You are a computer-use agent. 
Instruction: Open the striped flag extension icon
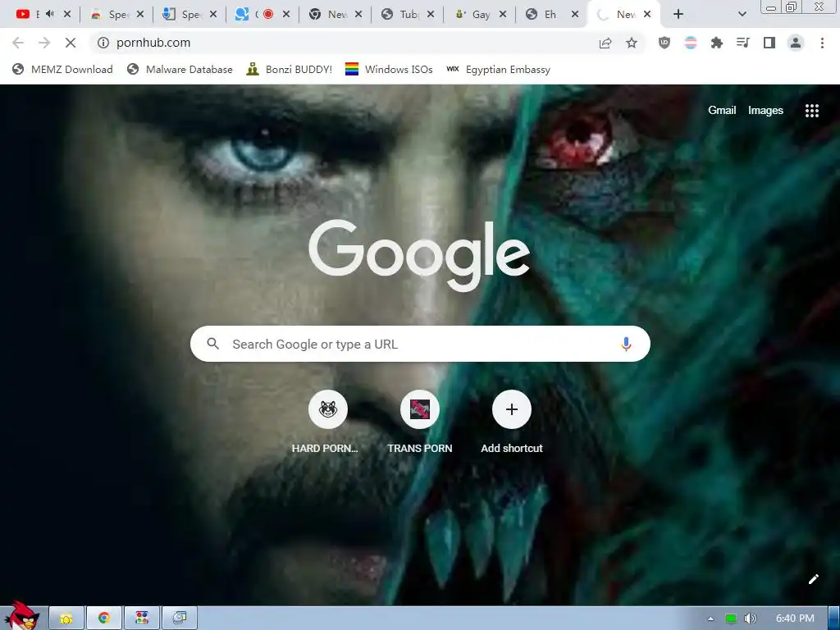coord(691,43)
